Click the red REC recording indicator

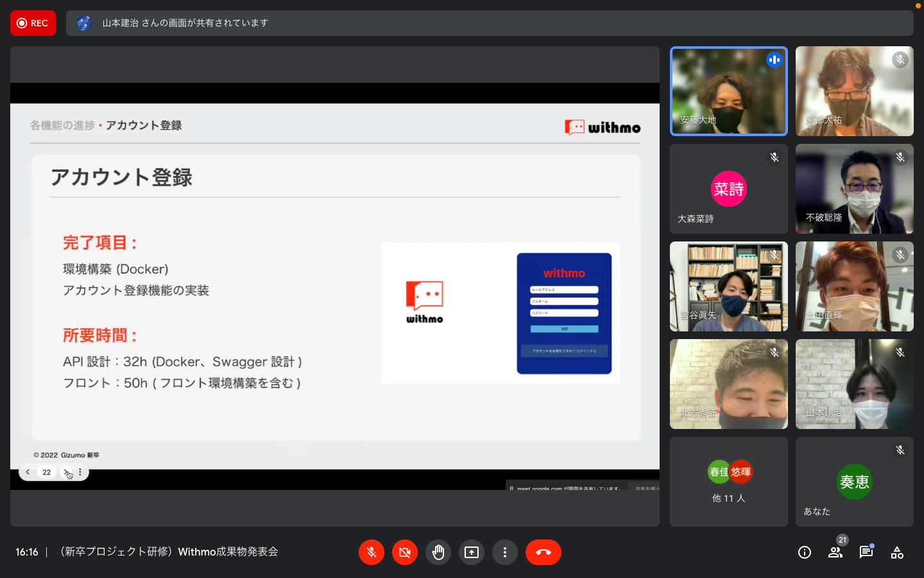click(x=33, y=23)
